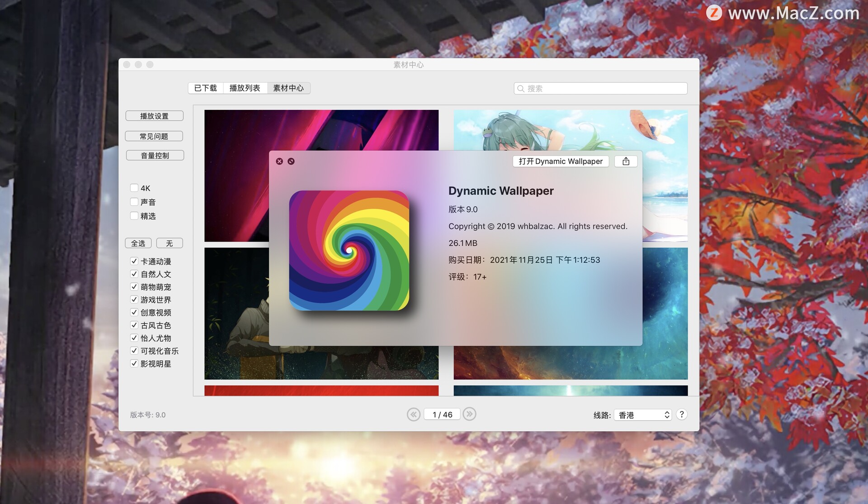Select the red wallpaper thumbnail at bottom
The image size is (868, 504).
[x=321, y=391]
